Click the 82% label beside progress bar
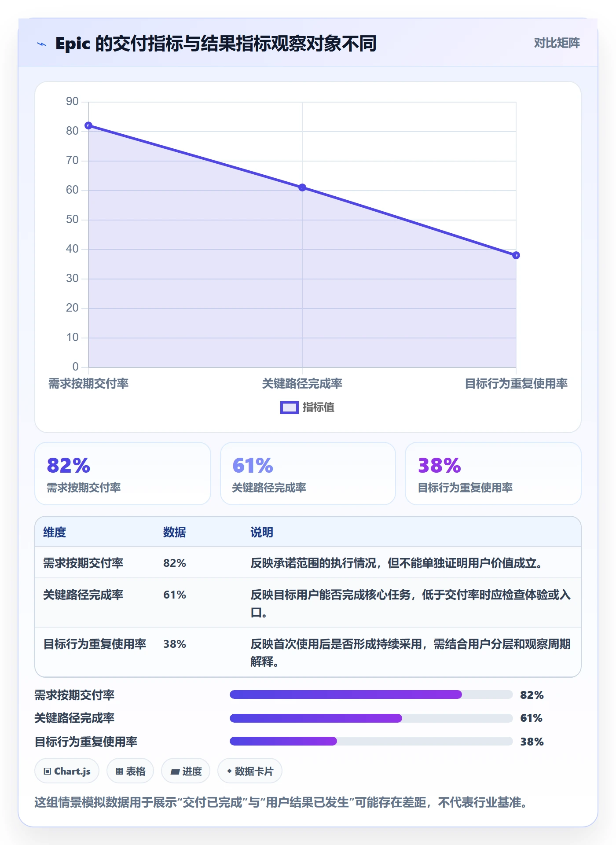Screen dimensions: 616x845 tap(532, 695)
